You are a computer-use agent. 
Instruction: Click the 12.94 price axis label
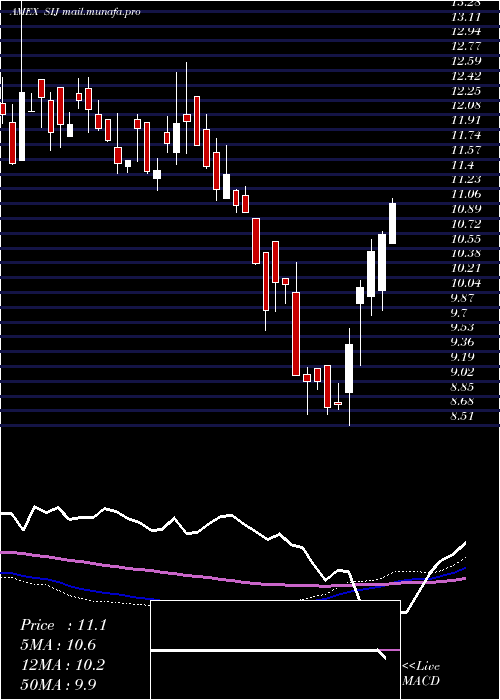[x=466, y=32]
